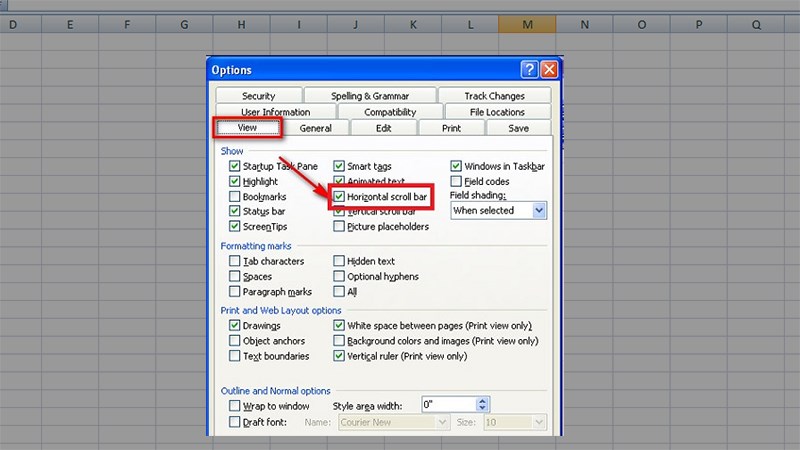800x450 pixels.
Task: Close the Options dialog with X
Action: [x=549, y=69]
